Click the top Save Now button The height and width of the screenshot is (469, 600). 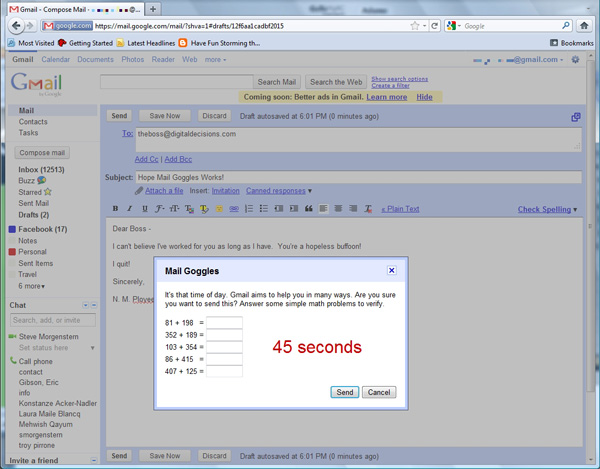(x=165, y=116)
